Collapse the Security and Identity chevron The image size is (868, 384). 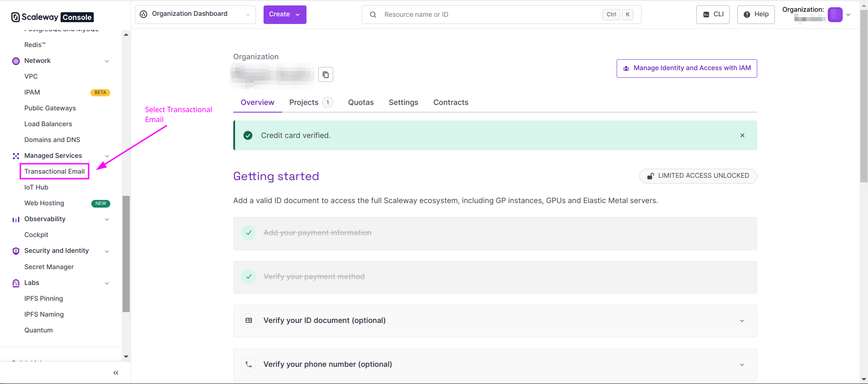tap(107, 251)
